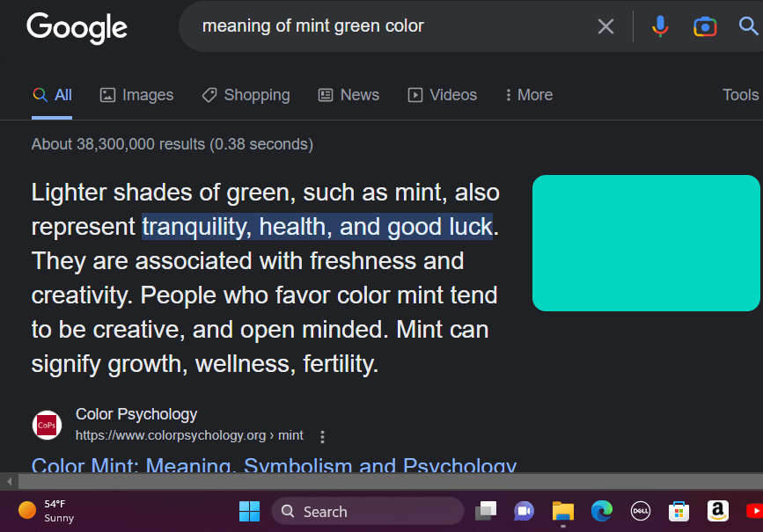Open the Amazon app in the taskbar
This screenshot has width=763, height=532.
718,511
